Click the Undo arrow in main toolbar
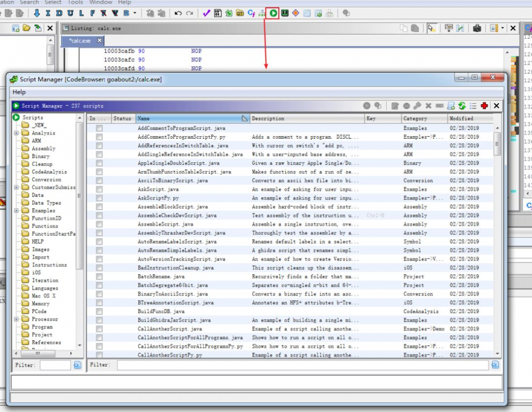Screen dimensions: 532x412 [178, 13]
